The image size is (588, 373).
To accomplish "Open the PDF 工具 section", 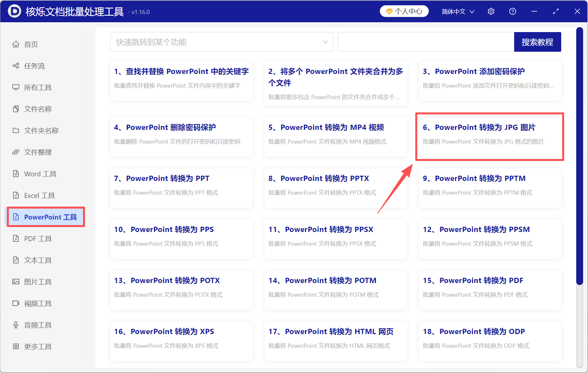I will coord(38,239).
